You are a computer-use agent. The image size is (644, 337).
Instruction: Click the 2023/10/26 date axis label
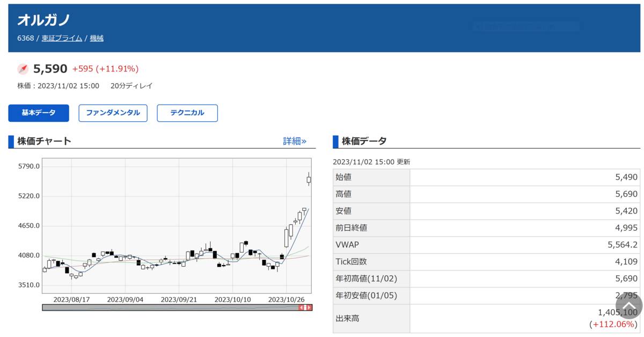[x=286, y=299]
